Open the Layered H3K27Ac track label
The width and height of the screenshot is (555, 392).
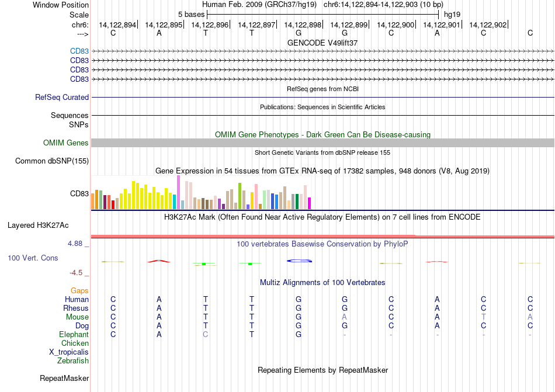coord(38,226)
